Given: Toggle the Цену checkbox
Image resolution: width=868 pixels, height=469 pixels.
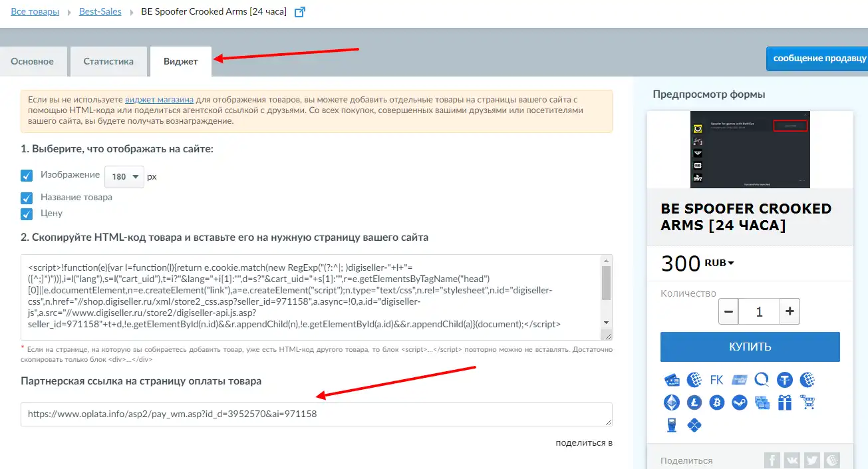Looking at the screenshot, I should point(27,214).
